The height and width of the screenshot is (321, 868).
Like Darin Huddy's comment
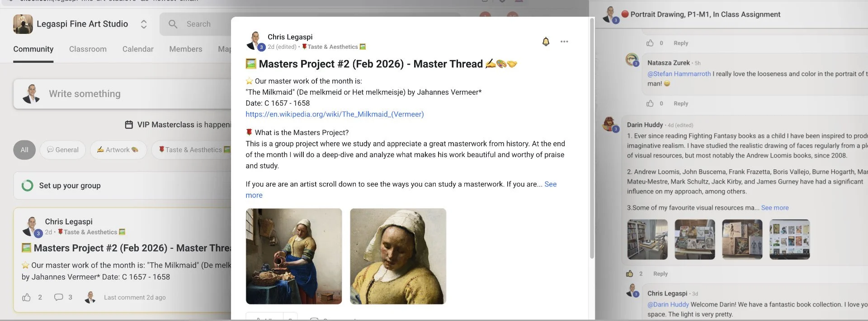point(629,274)
